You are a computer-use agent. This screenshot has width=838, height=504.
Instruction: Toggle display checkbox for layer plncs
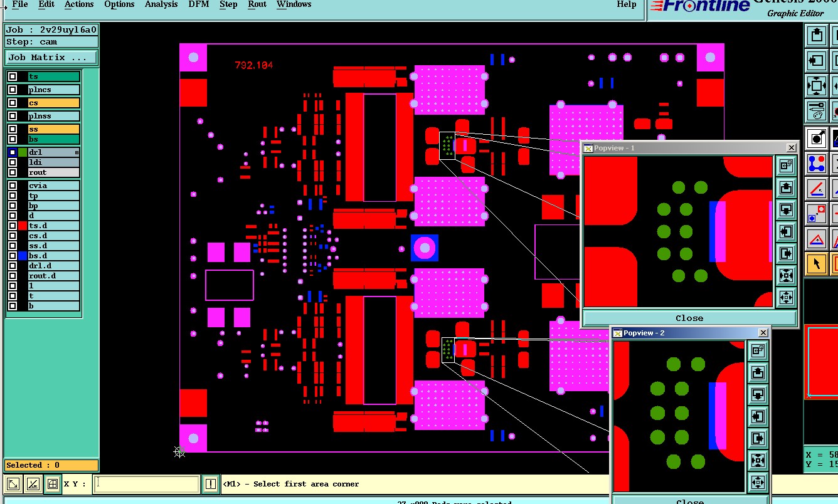coord(13,90)
